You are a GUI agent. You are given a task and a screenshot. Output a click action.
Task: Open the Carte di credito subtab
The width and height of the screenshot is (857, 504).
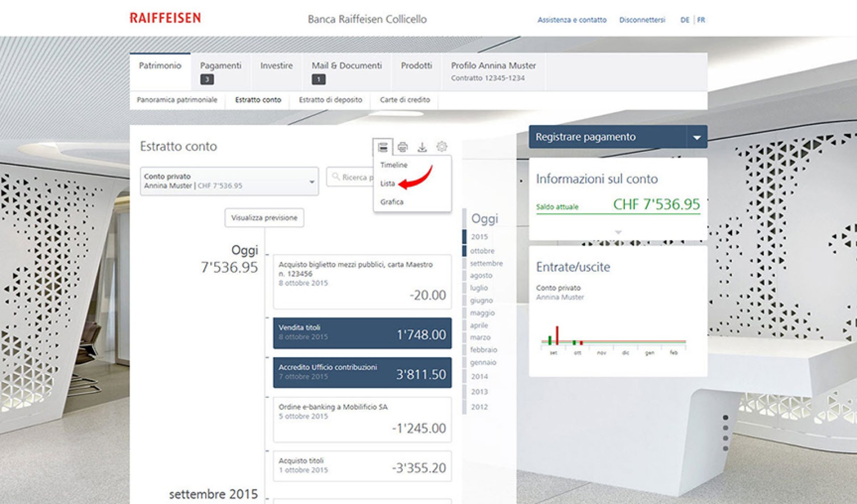(x=404, y=100)
